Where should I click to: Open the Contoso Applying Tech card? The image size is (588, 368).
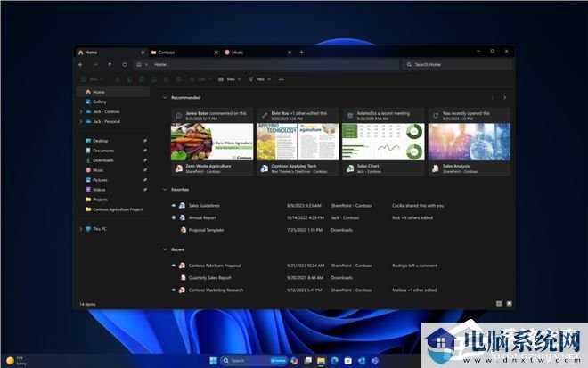coord(298,142)
